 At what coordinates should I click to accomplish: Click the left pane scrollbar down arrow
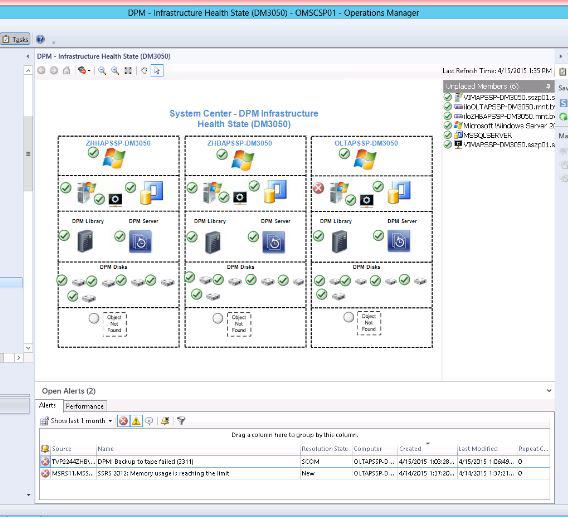[x=28, y=348]
